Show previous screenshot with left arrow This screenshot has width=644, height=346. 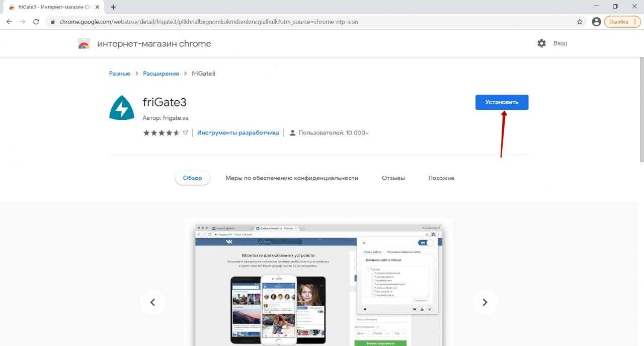152,302
